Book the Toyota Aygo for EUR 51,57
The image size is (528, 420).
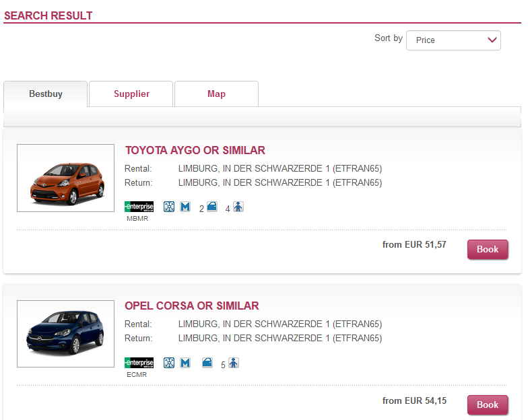point(488,249)
